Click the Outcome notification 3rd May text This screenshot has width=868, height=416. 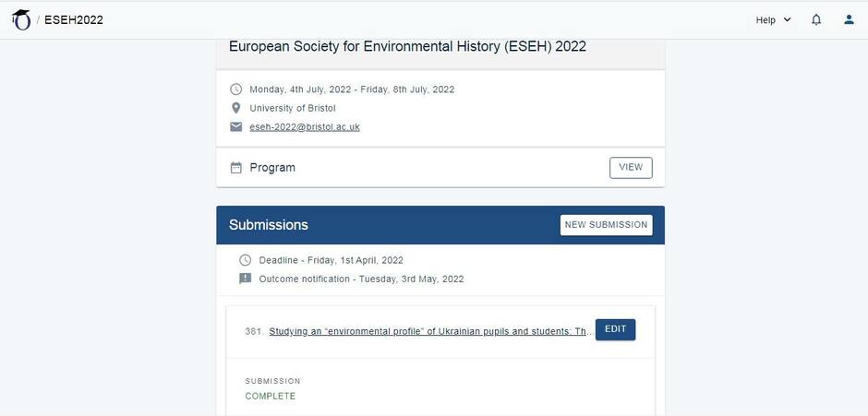(361, 279)
